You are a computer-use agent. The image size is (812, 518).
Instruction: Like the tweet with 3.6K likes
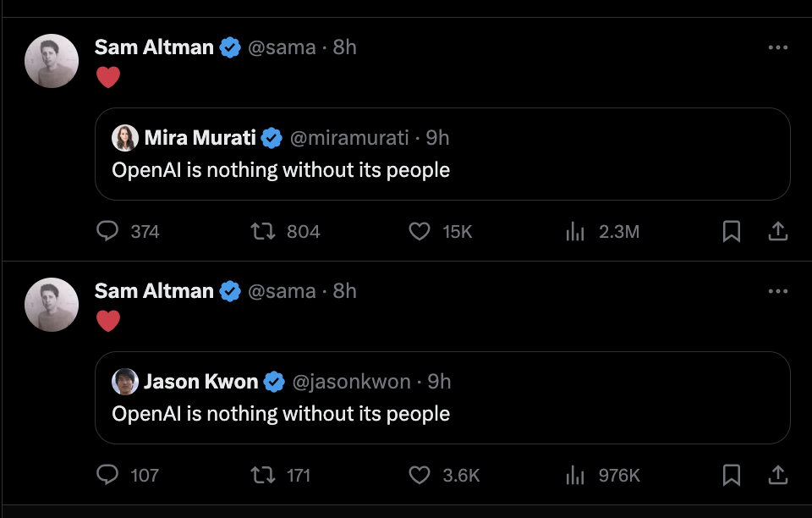click(420, 475)
